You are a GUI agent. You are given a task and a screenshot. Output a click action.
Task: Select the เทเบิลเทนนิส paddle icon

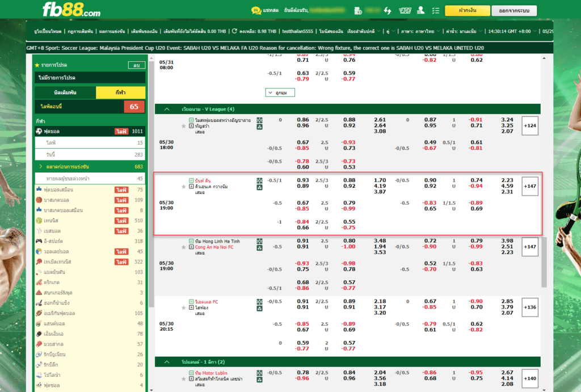[39, 262]
